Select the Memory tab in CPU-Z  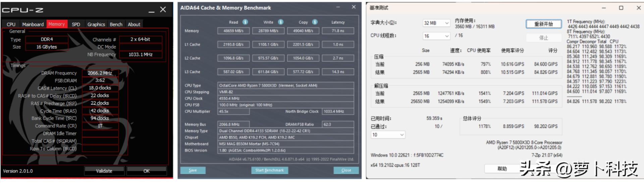pyautogui.click(x=57, y=24)
